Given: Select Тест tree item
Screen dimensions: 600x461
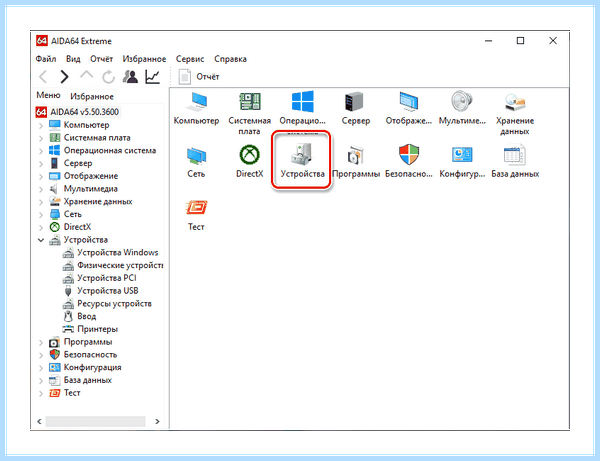Looking at the screenshot, I should pyautogui.click(x=65, y=393).
